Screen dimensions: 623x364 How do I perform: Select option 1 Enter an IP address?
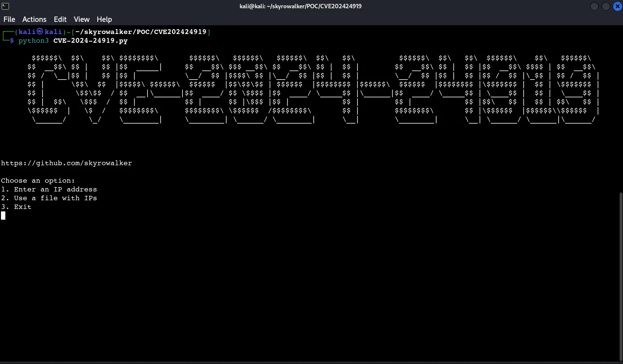click(x=49, y=189)
